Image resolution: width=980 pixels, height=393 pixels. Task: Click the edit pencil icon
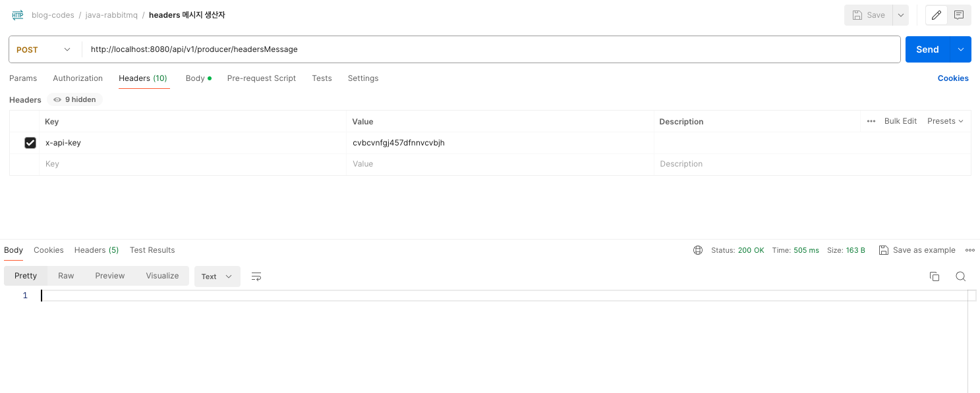[937, 15]
